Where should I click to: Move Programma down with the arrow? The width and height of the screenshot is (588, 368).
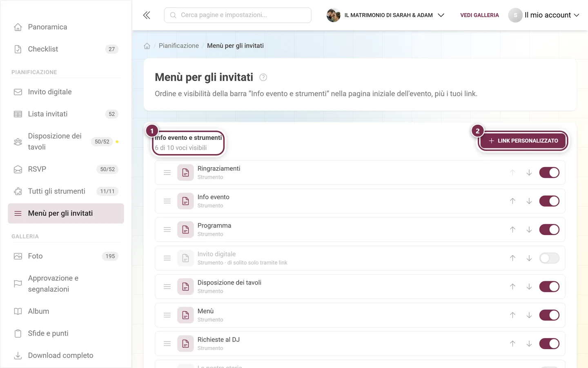click(529, 230)
